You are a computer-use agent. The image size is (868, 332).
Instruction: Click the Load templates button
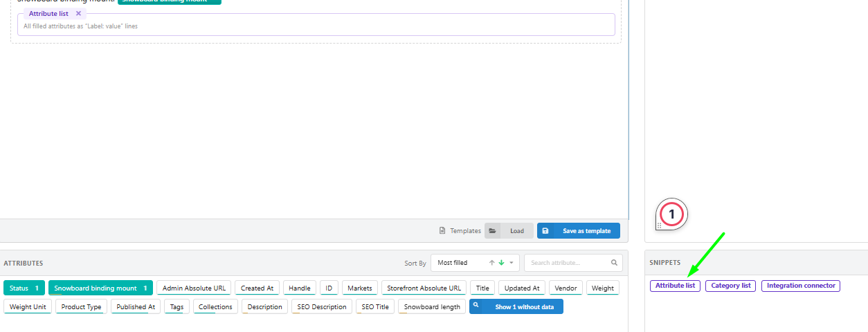(509, 231)
